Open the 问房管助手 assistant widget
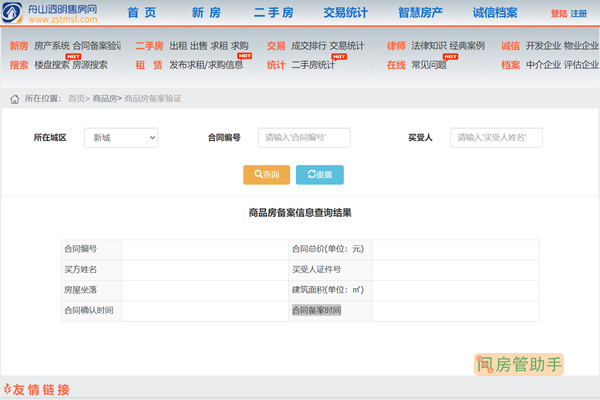600x400 pixels. click(519, 364)
